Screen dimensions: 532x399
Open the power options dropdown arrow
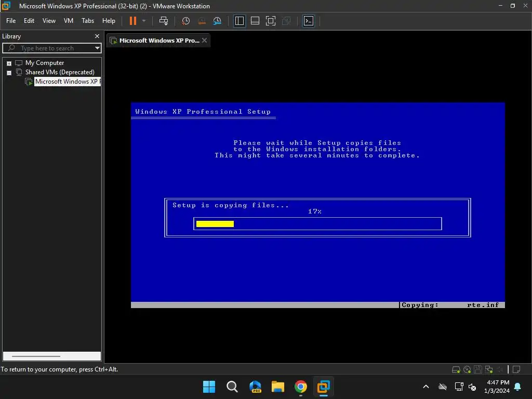144,21
